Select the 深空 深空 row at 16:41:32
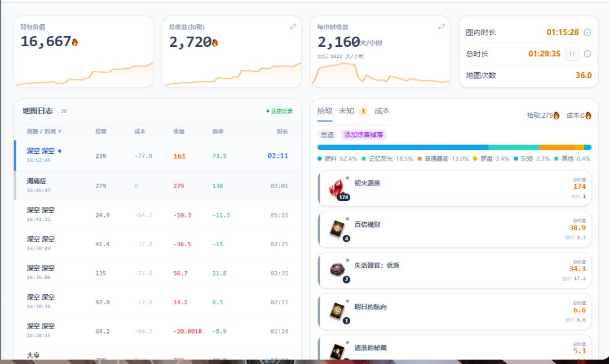 tap(158, 215)
